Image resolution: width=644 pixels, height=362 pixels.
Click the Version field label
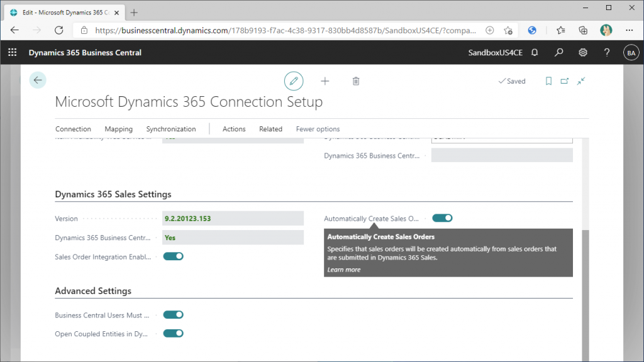[x=66, y=219]
